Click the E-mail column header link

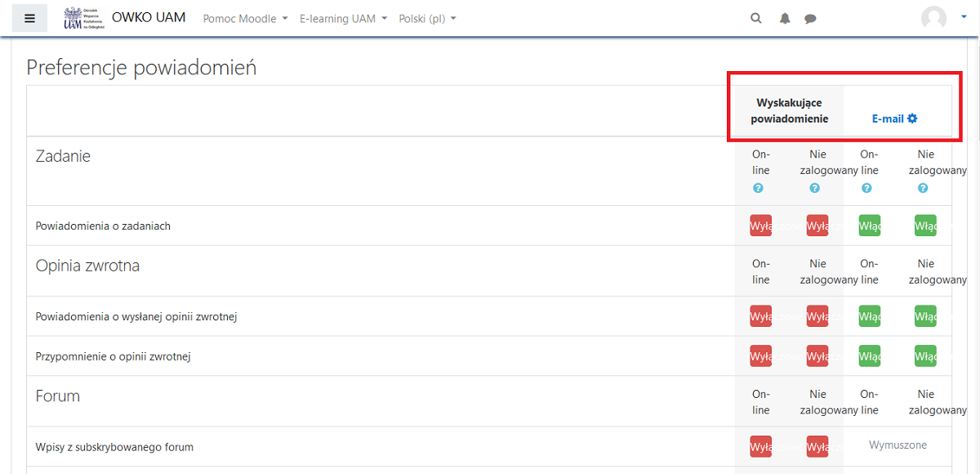pyautogui.click(x=888, y=118)
